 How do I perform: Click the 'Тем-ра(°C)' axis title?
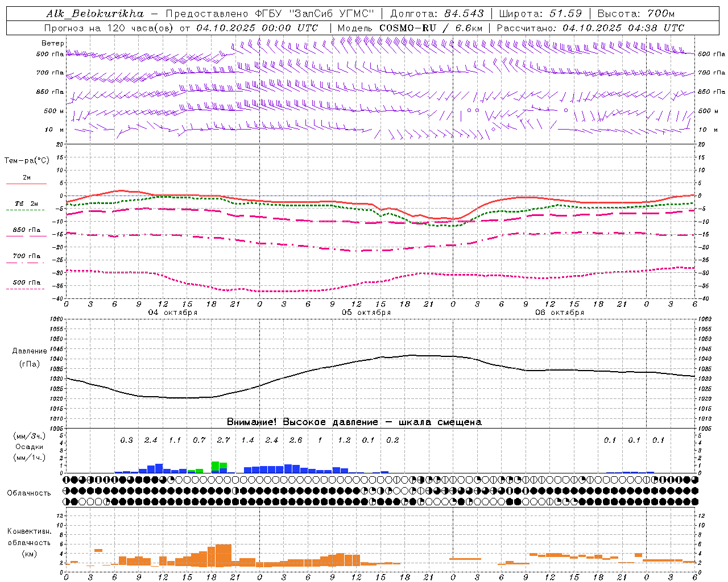point(27,161)
